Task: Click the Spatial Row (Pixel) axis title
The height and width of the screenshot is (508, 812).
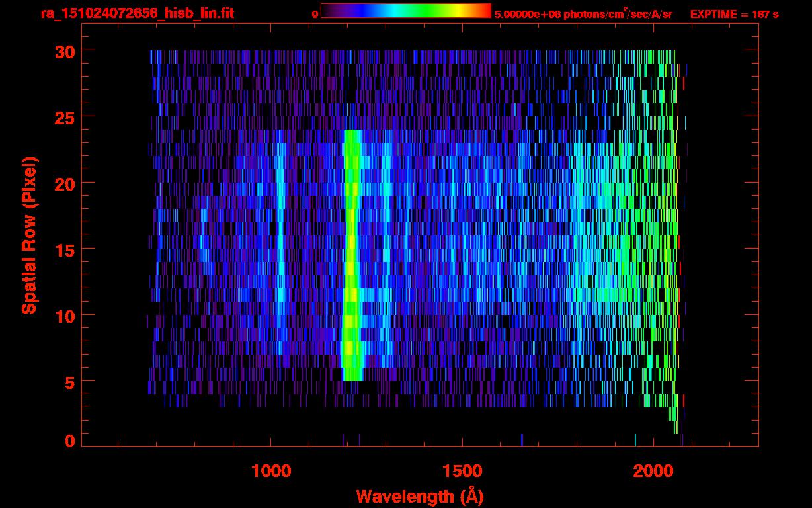Action: tap(28, 235)
